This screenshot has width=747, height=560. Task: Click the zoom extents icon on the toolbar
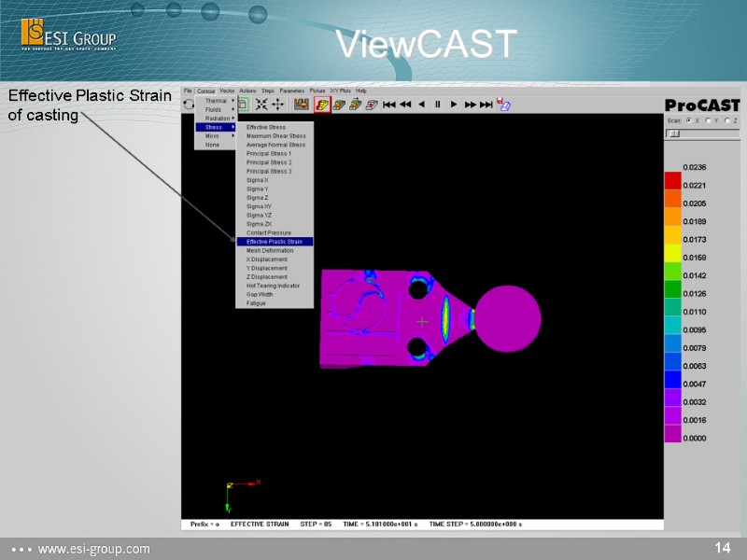pyautogui.click(x=260, y=104)
